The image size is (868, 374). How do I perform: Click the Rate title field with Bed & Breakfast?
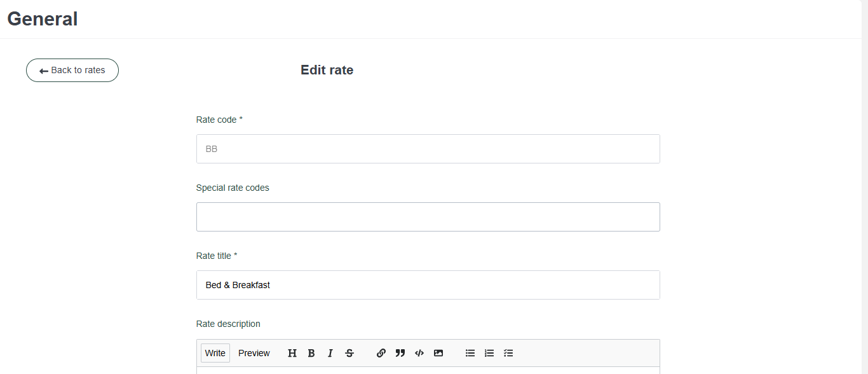pyautogui.click(x=428, y=285)
